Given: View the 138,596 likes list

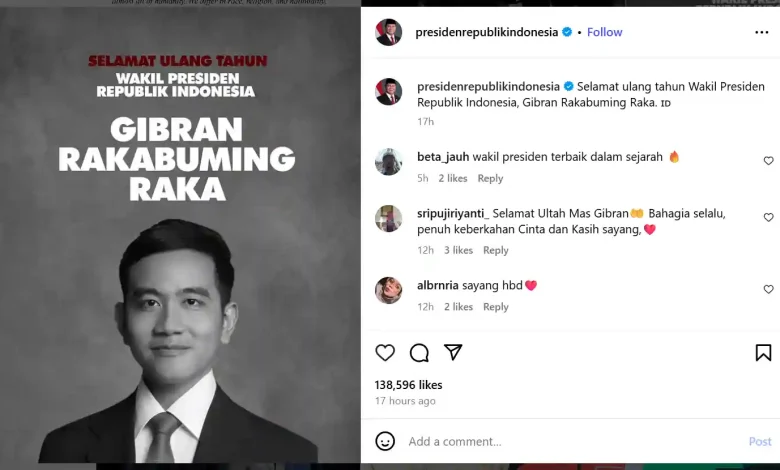Looking at the screenshot, I should click(x=408, y=385).
